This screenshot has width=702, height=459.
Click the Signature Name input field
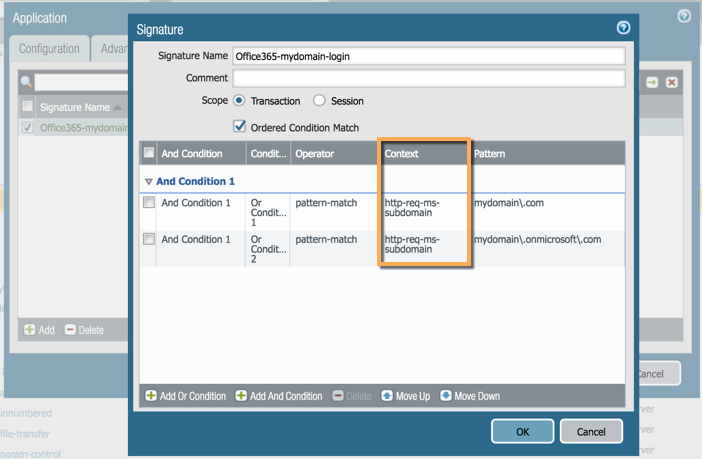[x=428, y=57]
